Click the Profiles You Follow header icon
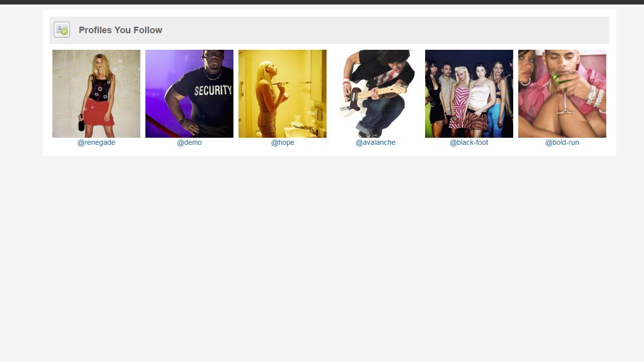This screenshot has height=362, width=644. click(x=62, y=30)
